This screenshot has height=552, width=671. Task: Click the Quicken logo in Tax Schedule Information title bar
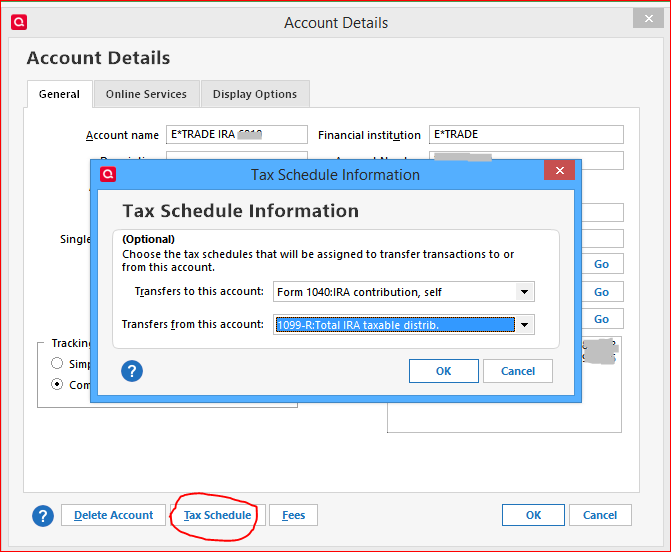coord(108,174)
